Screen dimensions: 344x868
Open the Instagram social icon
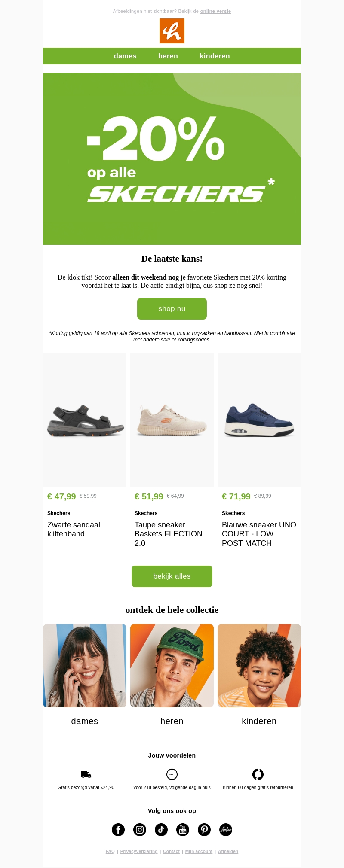[x=140, y=830]
